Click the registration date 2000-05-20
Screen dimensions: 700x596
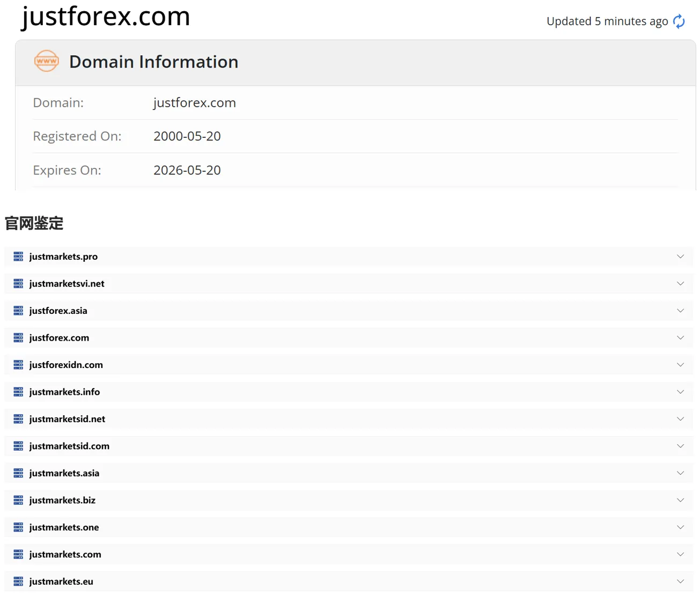point(187,136)
